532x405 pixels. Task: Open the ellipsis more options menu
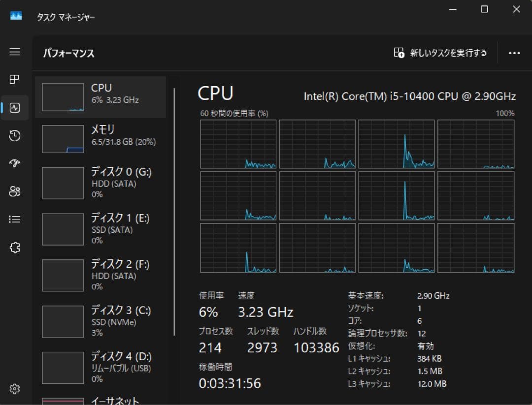514,53
